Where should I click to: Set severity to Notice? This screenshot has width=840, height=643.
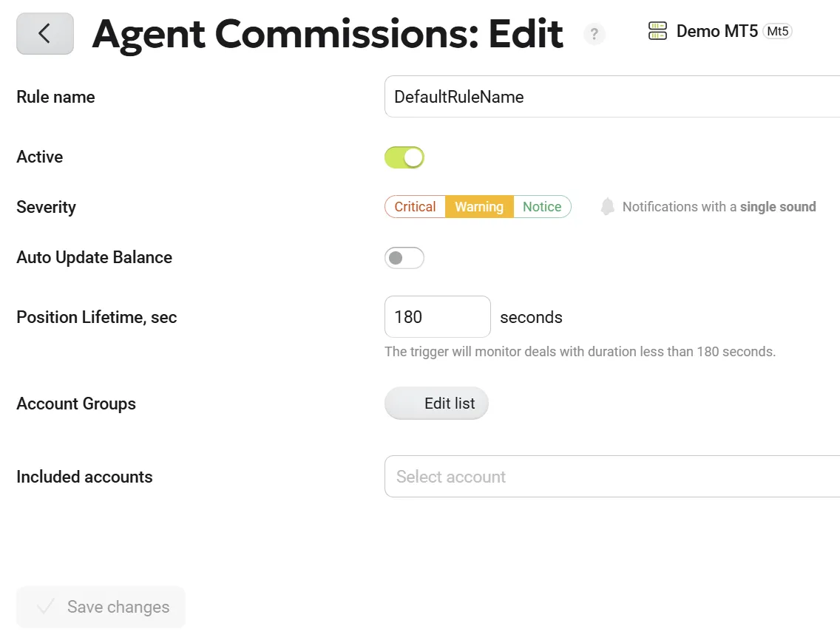(x=542, y=207)
